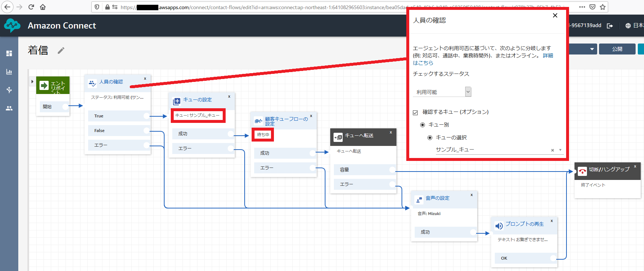Click the 着信 flow title
The image size is (644, 271).
coord(38,50)
